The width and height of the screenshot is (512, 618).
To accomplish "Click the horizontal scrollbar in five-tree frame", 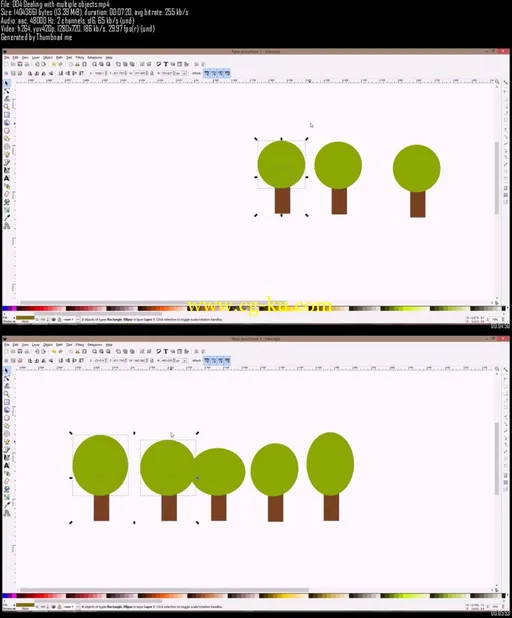I will pos(164,590).
